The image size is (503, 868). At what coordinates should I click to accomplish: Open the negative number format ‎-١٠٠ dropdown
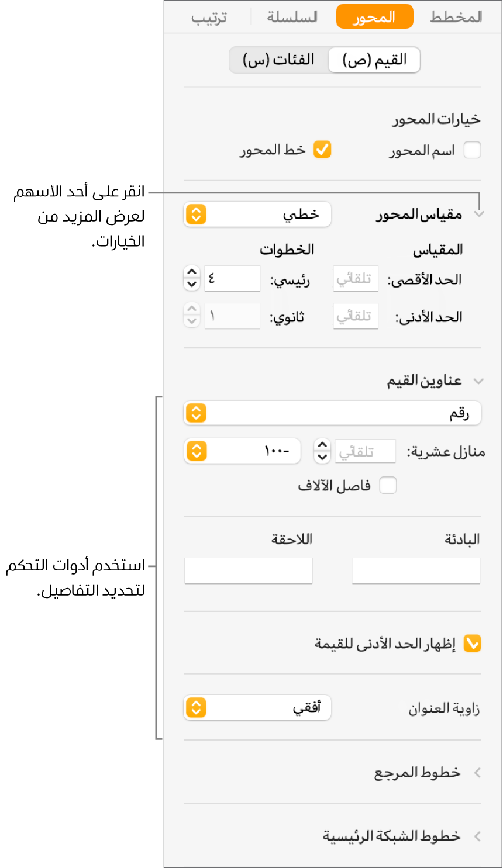pos(242,451)
